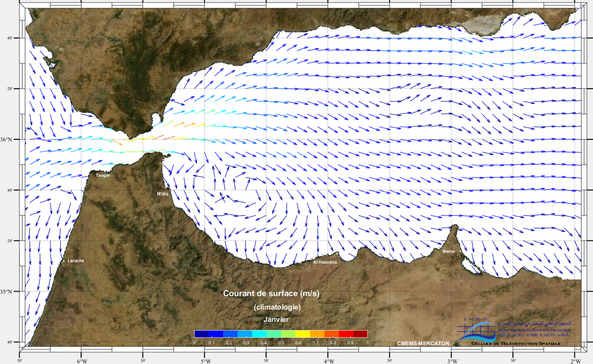Select the 6°W longitude axis label

(x=81, y=361)
